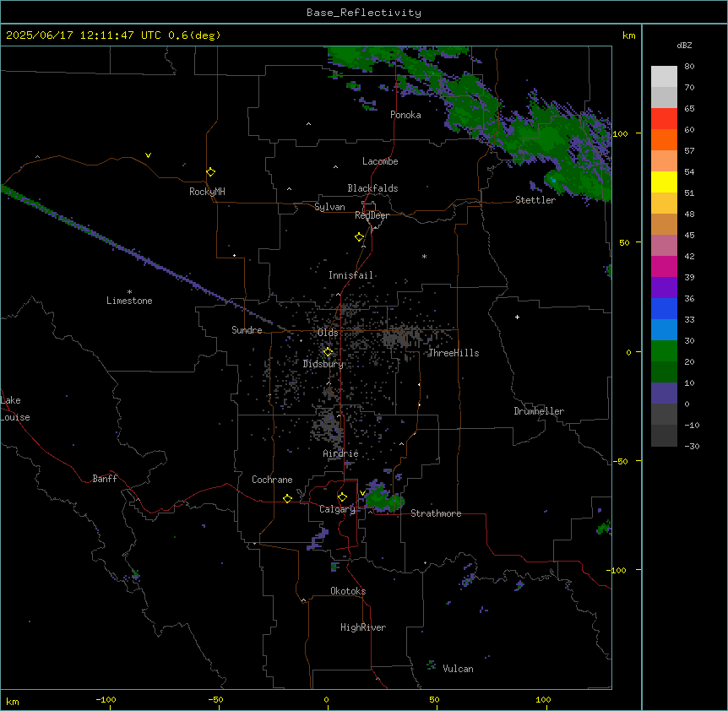Click the Banff label
This screenshot has height=711, width=728.
tap(105, 479)
